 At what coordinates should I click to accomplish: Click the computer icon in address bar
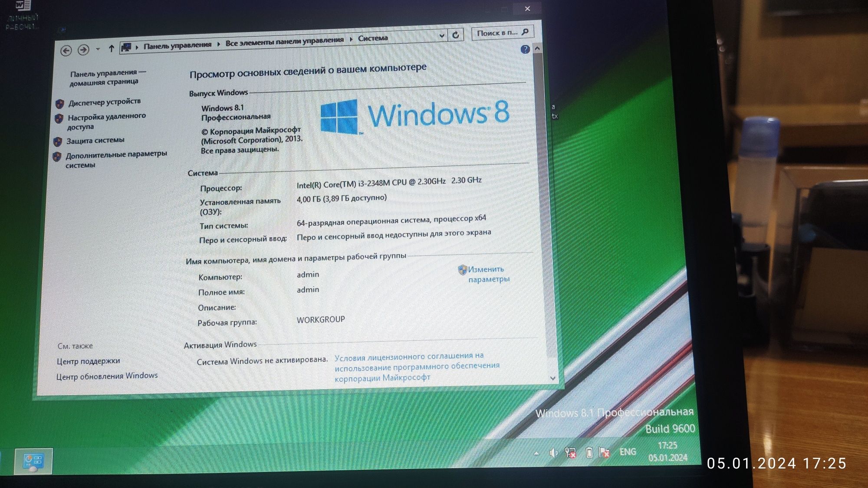[x=126, y=47]
